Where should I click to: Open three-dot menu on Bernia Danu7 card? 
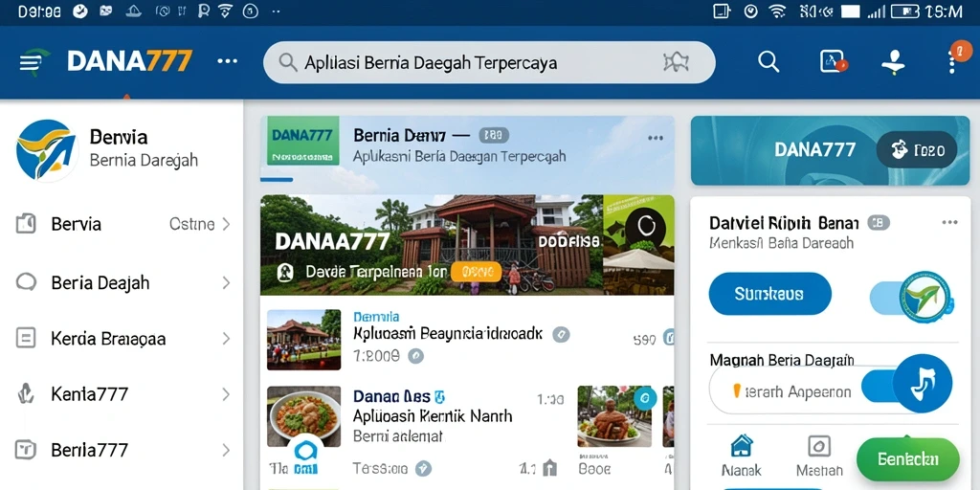pos(656,138)
